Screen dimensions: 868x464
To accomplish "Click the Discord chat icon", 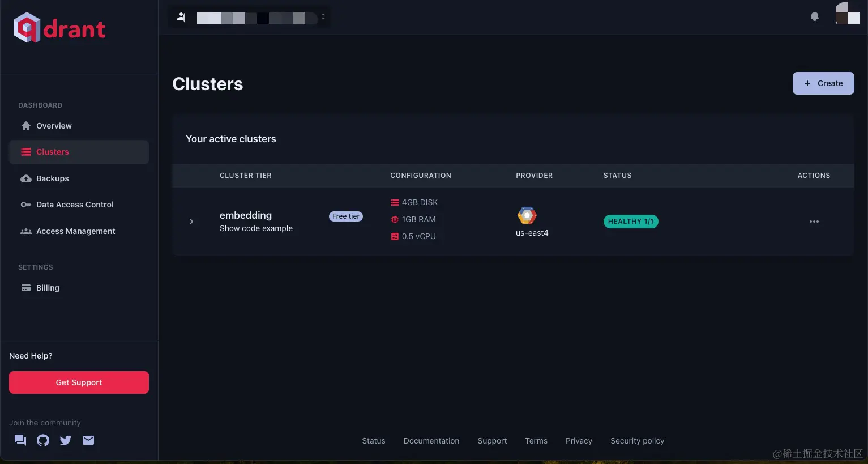I will pos(20,440).
